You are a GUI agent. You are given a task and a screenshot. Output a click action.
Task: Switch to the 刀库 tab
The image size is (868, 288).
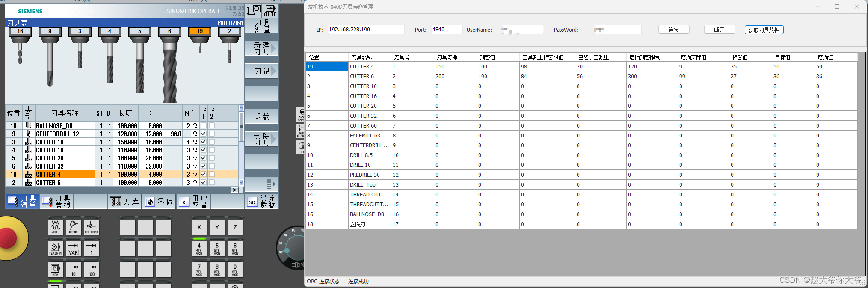pos(124,202)
